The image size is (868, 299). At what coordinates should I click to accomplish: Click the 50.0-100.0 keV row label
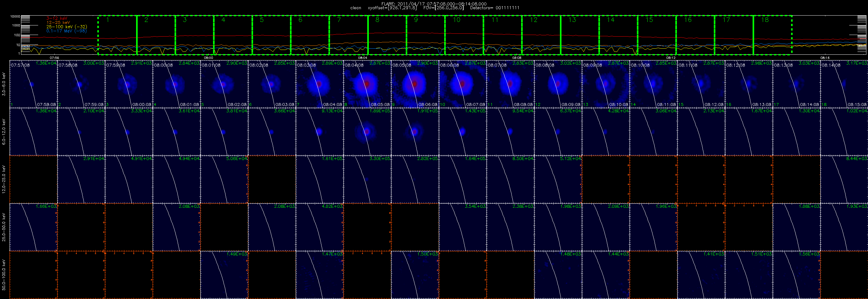[4, 275]
